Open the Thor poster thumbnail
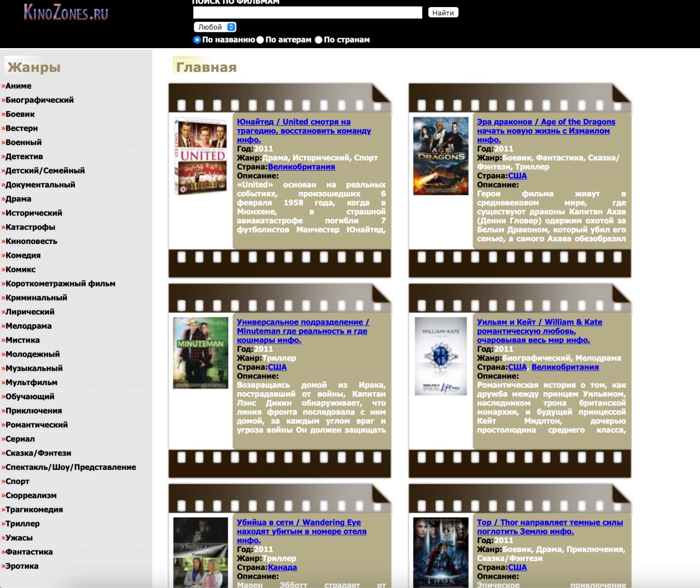The image size is (700, 588). coord(441,552)
